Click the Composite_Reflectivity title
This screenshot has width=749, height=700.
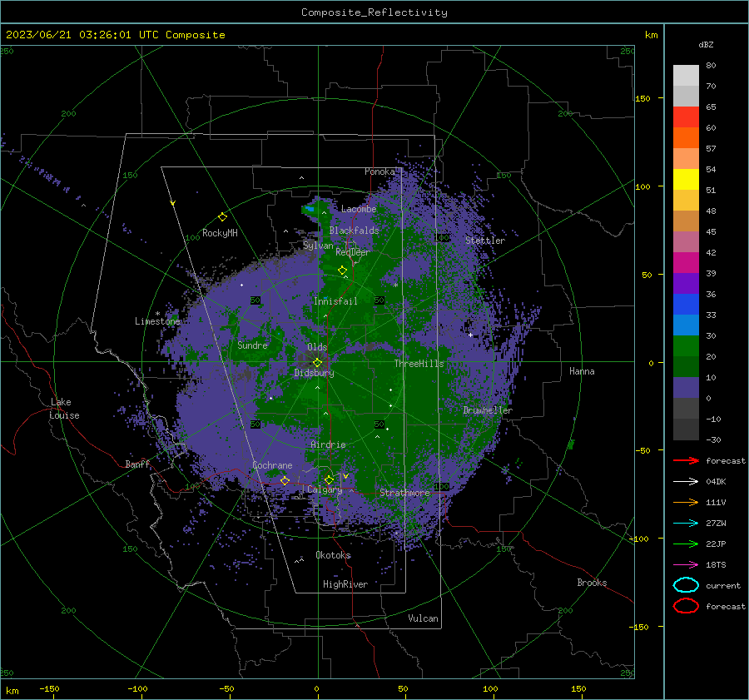tap(374, 12)
